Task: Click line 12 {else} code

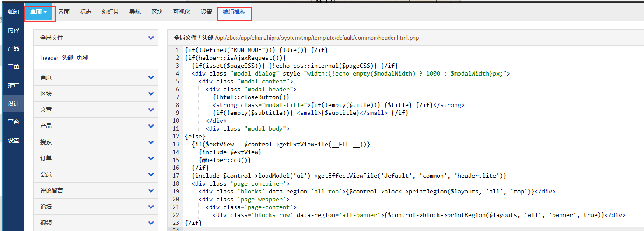Action: tap(195, 136)
